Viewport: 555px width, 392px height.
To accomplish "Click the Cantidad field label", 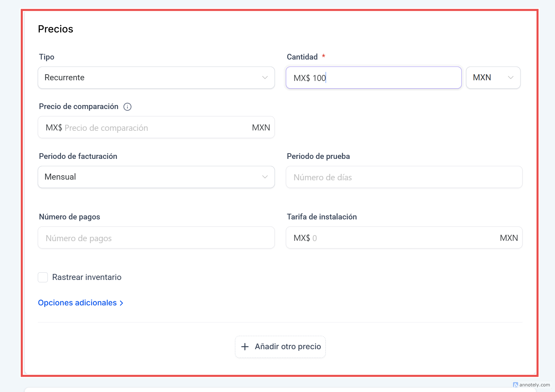I will 302,57.
